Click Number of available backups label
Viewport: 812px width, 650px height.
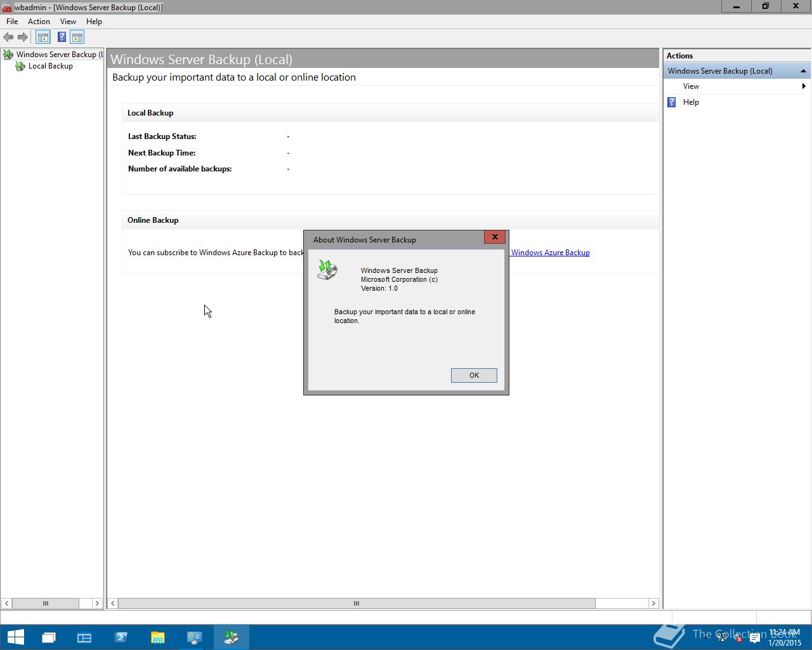pos(180,169)
